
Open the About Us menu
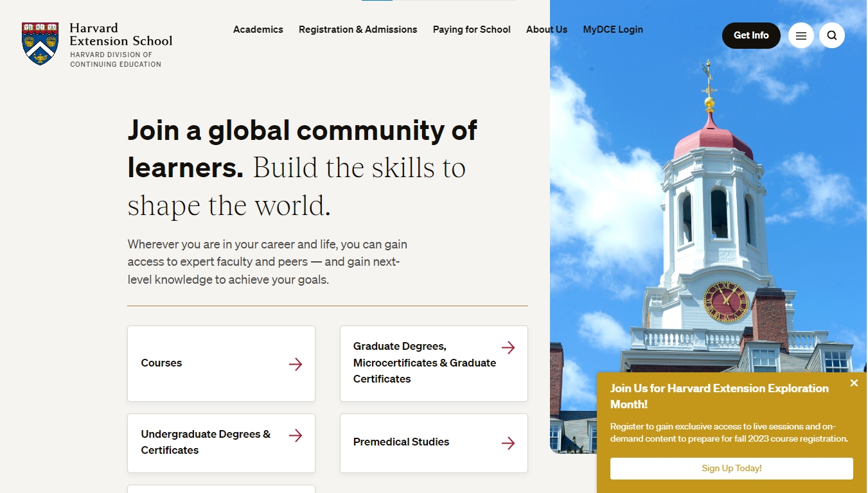click(x=547, y=30)
